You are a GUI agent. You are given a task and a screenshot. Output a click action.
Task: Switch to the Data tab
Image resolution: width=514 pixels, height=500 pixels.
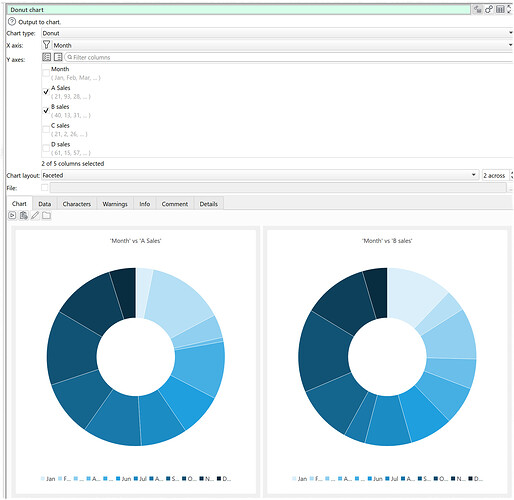(45, 204)
